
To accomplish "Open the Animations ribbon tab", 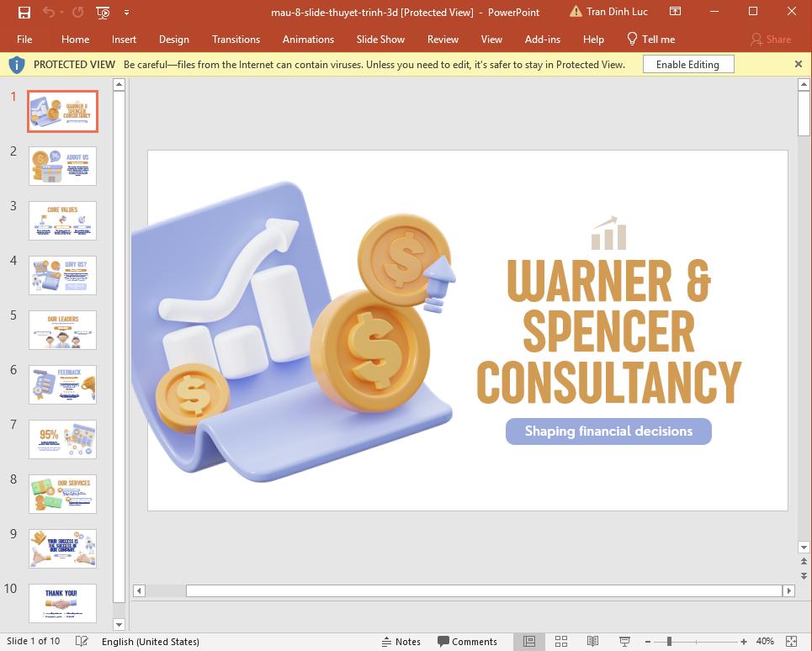I will (308, 39).
